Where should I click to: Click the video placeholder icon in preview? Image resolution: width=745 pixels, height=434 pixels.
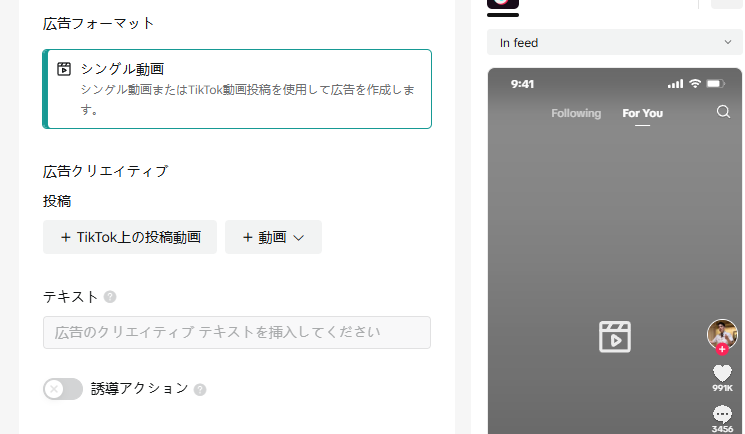(x=615, y=337)
